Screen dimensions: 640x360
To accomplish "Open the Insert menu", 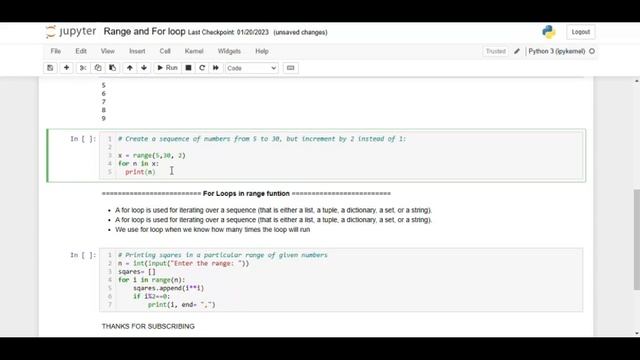I will pyautogui.click(x=137, y=51).
